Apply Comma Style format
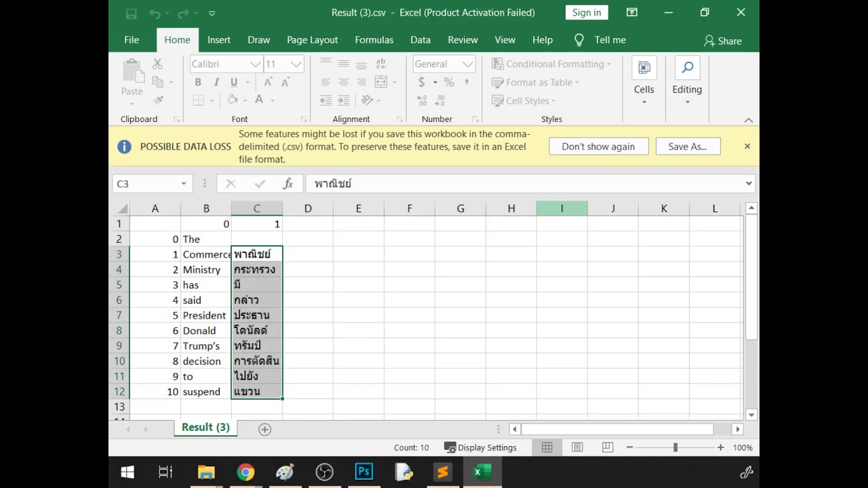 click(467, 82)
